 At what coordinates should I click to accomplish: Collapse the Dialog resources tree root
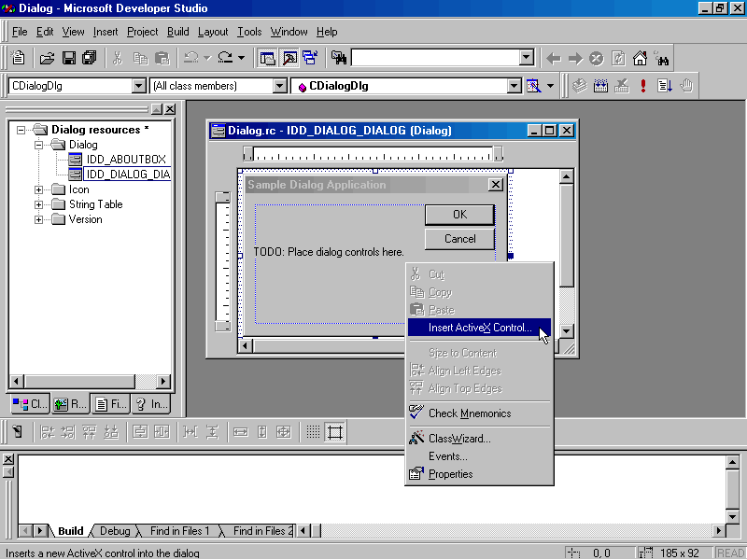tap(21, 130)
